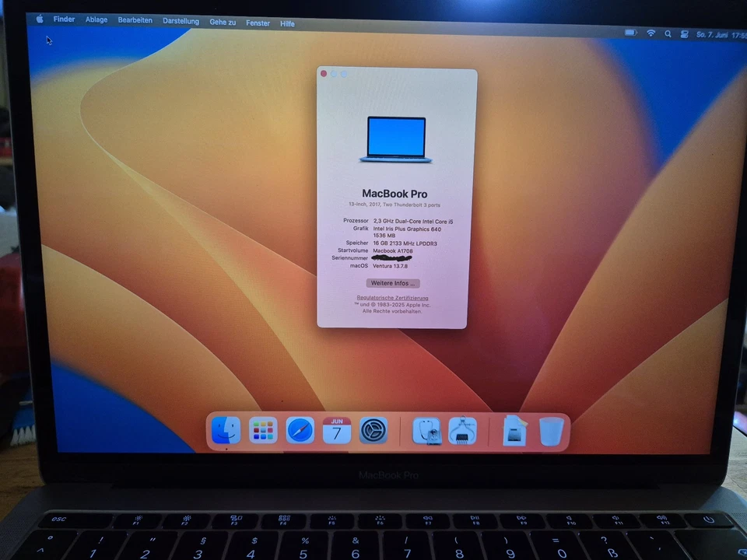Open the Darstellung menu
Screen dimensions: 747x560
click(181, 21)
